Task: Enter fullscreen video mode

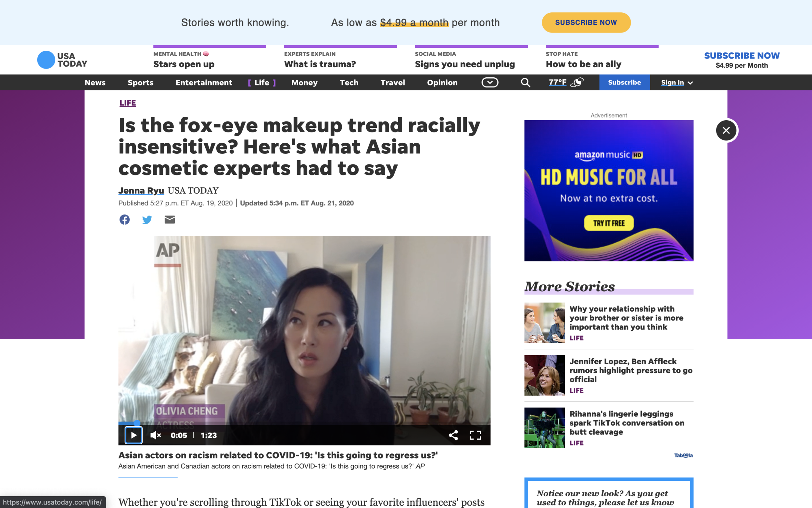Action: click(x=475, y=435)
